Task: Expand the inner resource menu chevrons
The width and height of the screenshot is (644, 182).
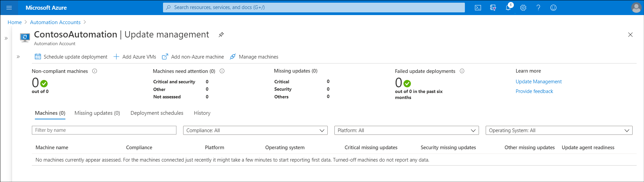Action: tap(18, 57)
